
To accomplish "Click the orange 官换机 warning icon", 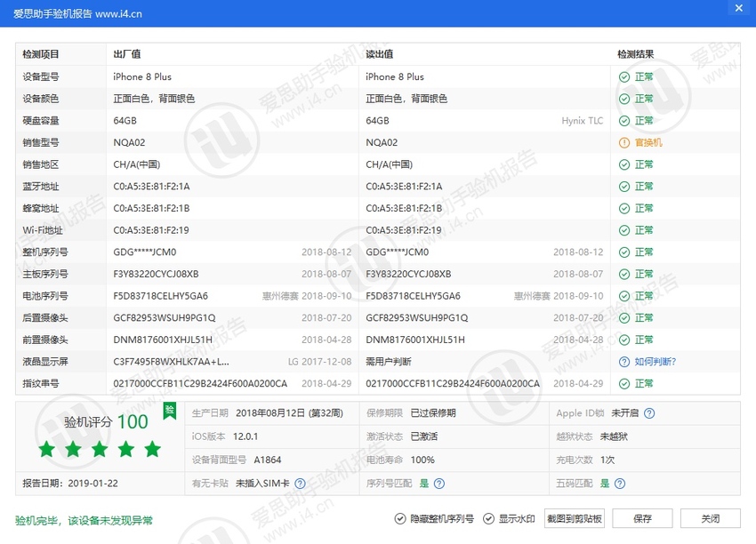I will 624,142.
